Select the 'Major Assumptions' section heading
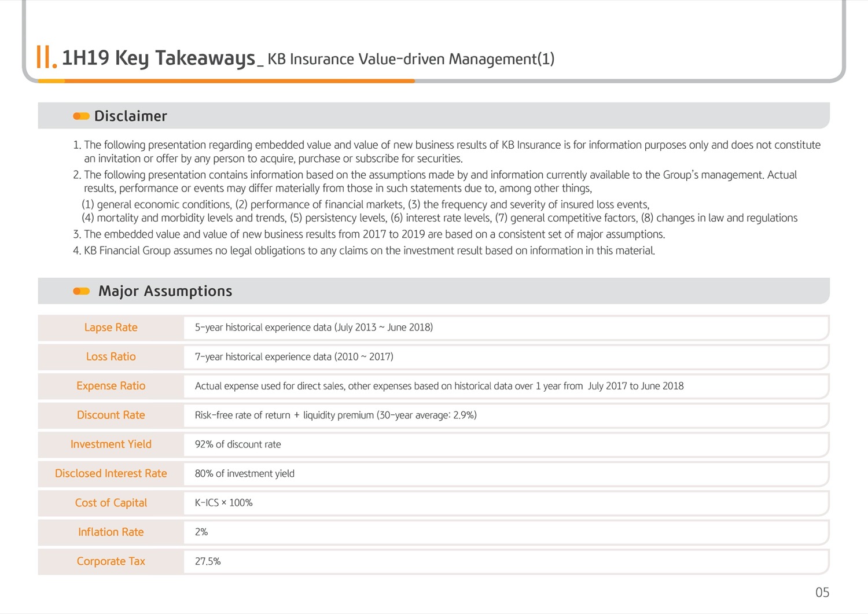This screenshot has width=868, height=614. click(x=165, y=291)
